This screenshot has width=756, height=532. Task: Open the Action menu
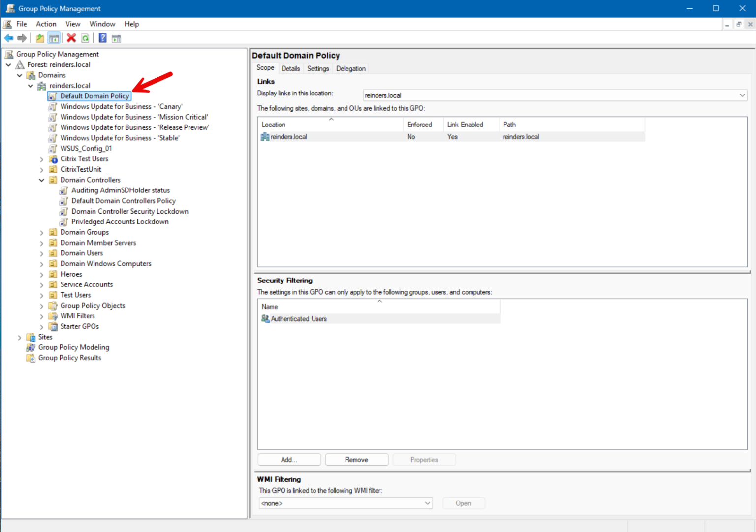[46, 24]
